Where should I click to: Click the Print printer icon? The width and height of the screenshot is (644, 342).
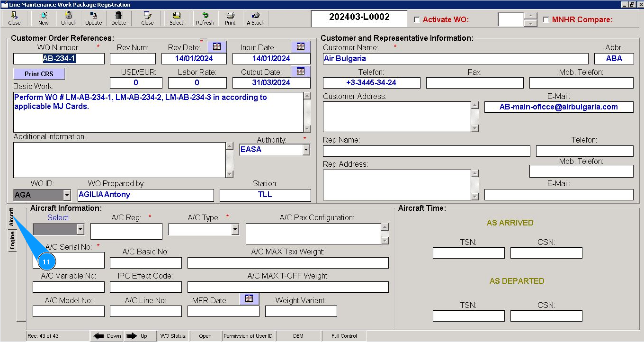tap(230, 18)
